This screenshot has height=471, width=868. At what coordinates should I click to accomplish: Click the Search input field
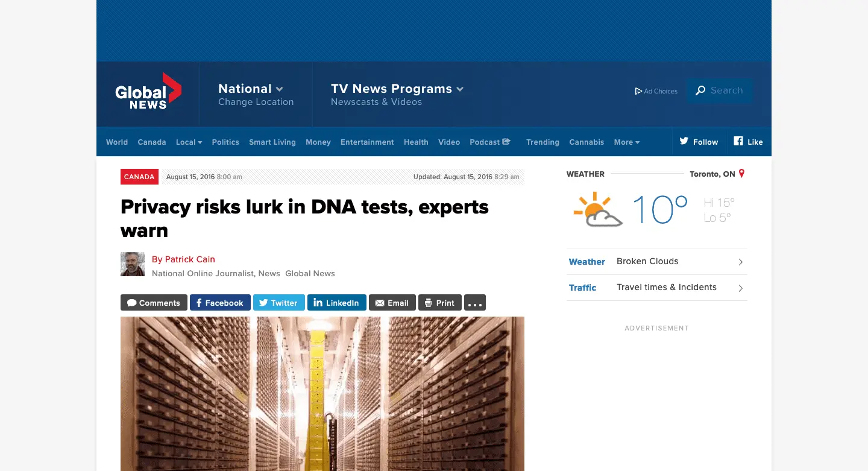click(726, 90)
